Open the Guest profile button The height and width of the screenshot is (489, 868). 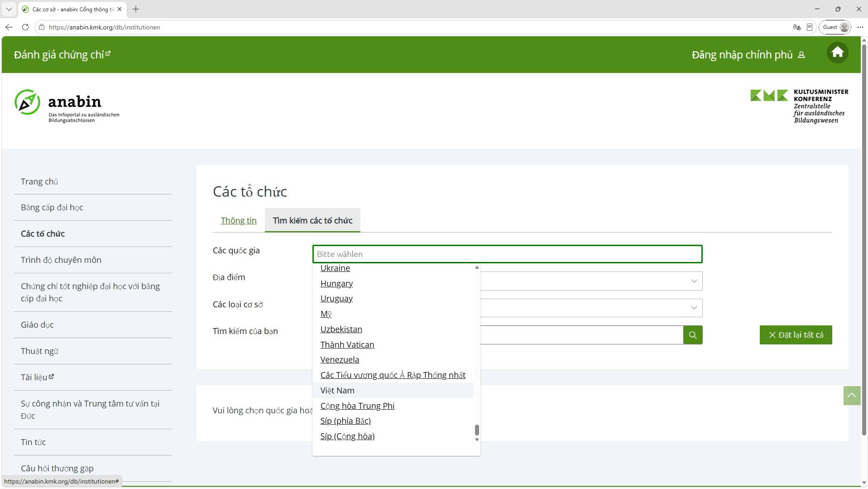(x=835, y=27)
